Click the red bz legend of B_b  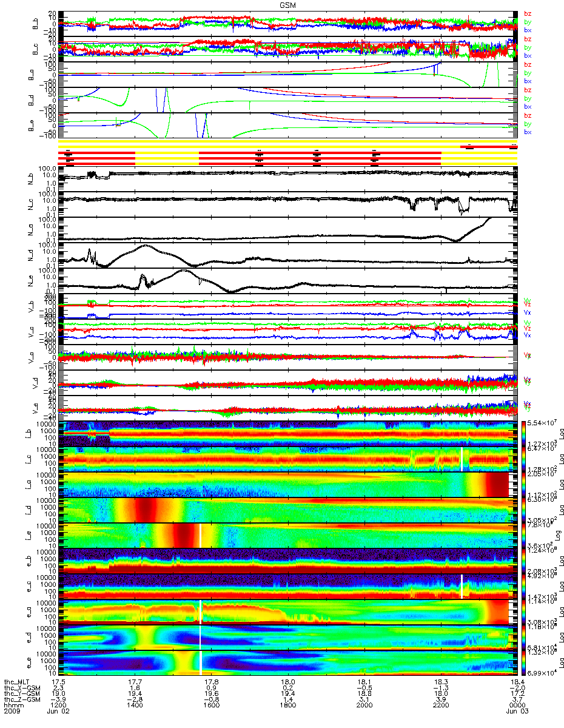click(x=528, y=14)
